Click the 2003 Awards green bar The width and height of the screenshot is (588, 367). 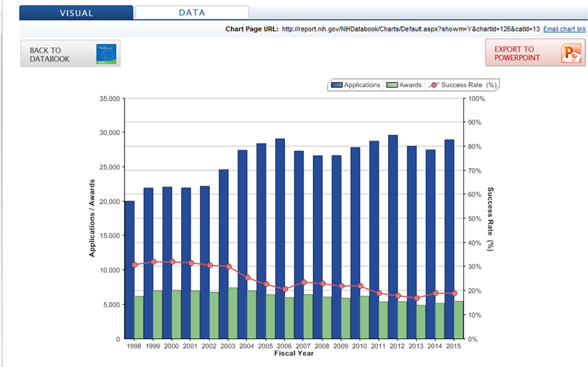(233, 313)
